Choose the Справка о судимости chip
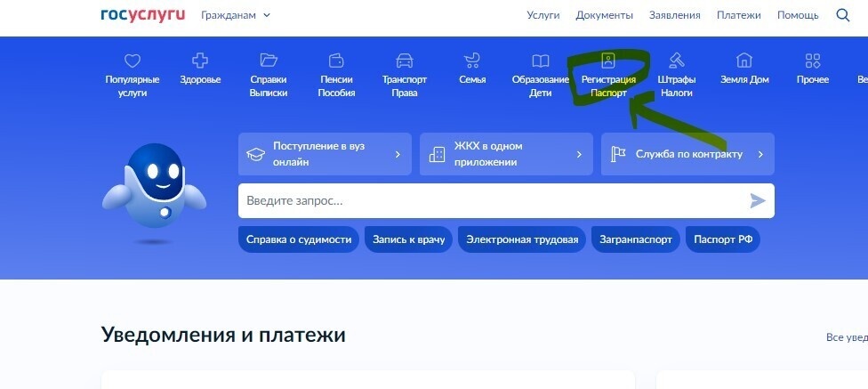Viewport: 868px width, 389px height. pyautogui.click(x=299, y=239)
